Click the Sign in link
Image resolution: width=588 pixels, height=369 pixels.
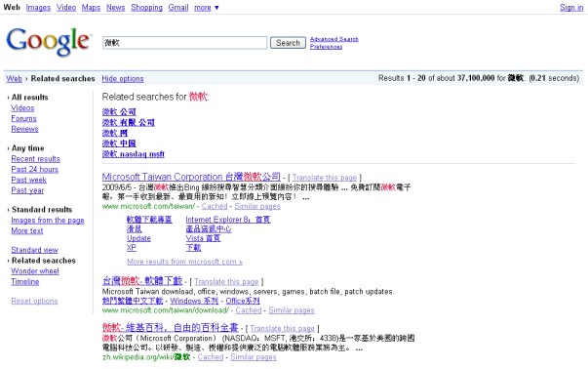click(x=571, y=7)
